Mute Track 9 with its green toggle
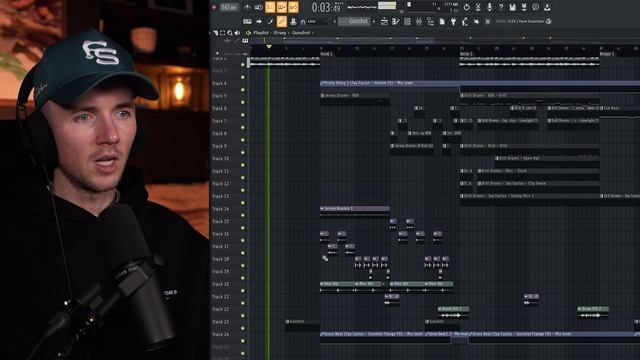The width and height of the screenshot is (640, 360). pyautogui.click(x=243, y=152)
